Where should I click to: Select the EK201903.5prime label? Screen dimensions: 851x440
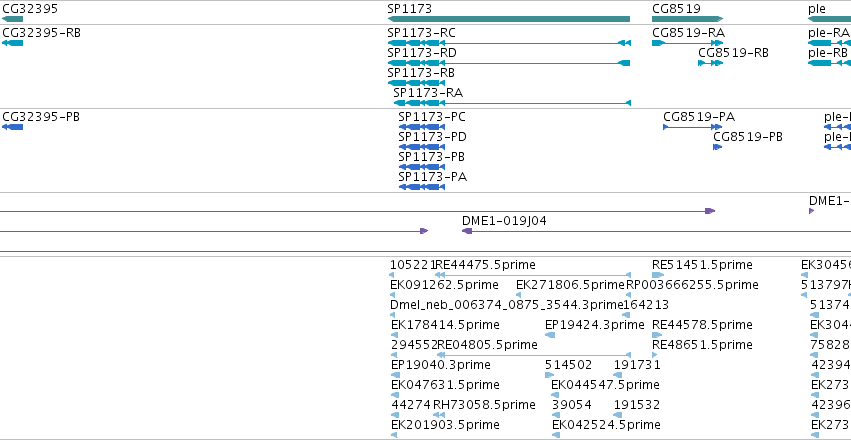pos(445,425)
